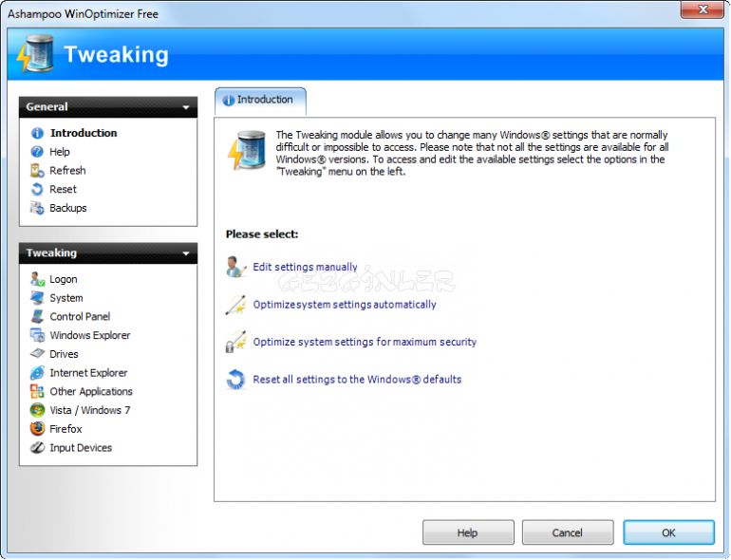Select Introduction in General list
The height and width of the screenshot is (560, 731).
coord(84,133)
